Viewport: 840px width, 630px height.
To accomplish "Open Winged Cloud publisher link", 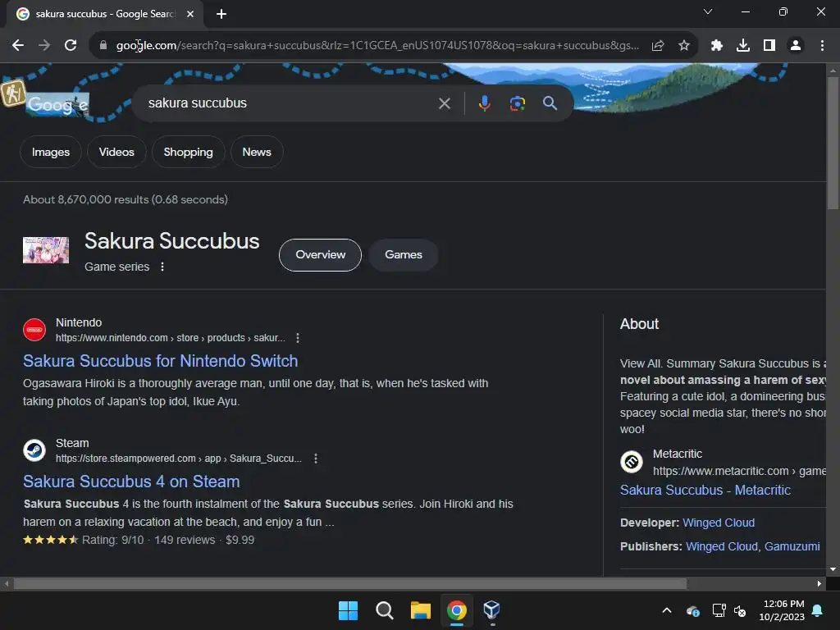I will pyautogui.click(x=722, y=546).
